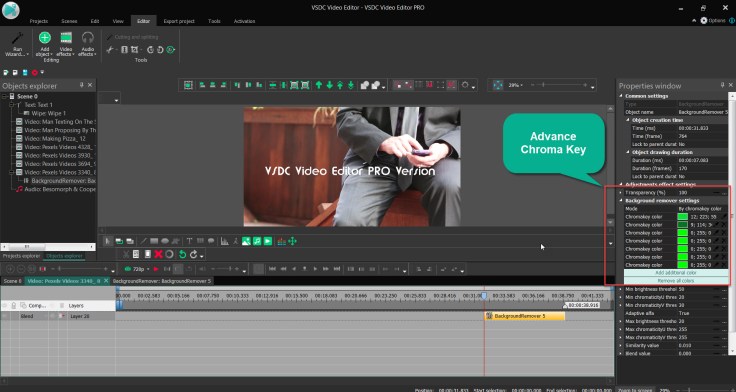736x392 pixels.
Task: Open the Audio effects dropdown
Action: (x=87, y=45)
